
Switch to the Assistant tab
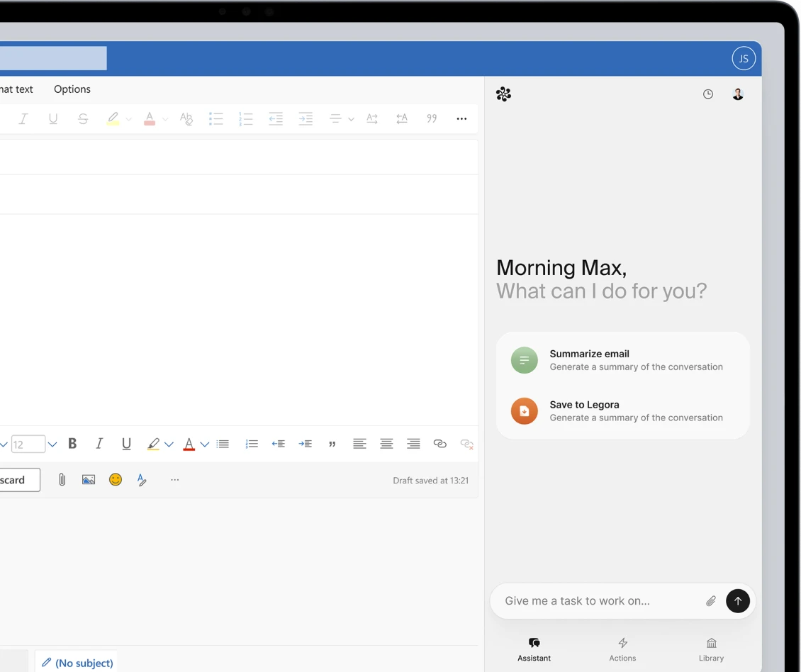pos(534,649)
